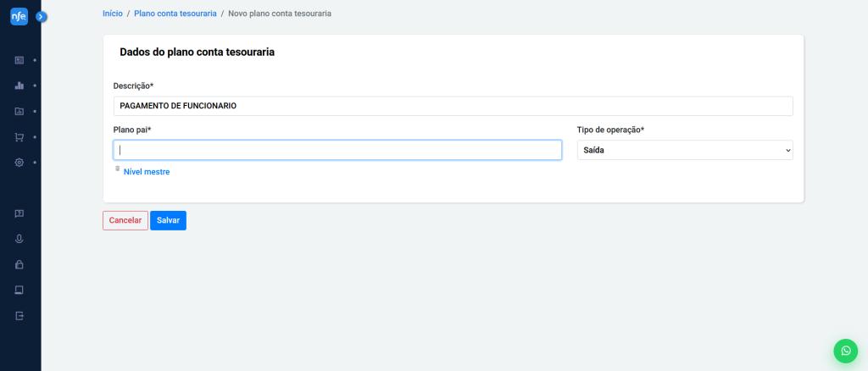Click the padlock icon in sidebar

point(19,264)
